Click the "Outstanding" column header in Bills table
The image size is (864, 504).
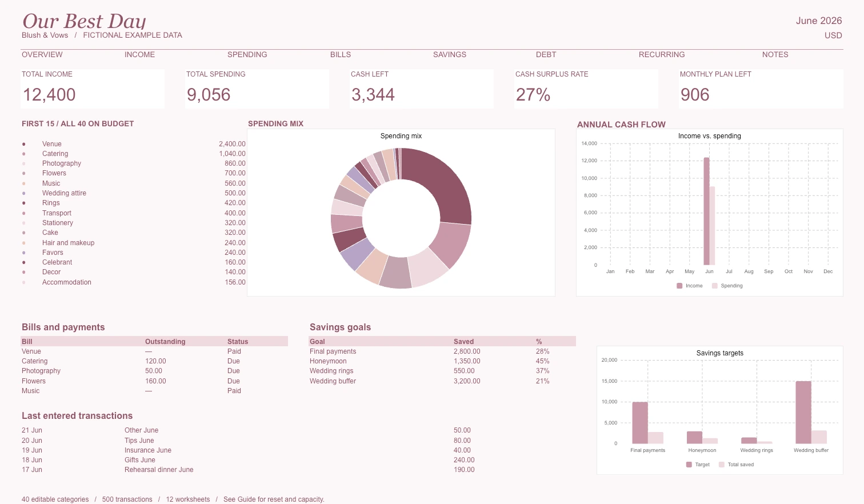pyautogui.click(x=165, y=342)
